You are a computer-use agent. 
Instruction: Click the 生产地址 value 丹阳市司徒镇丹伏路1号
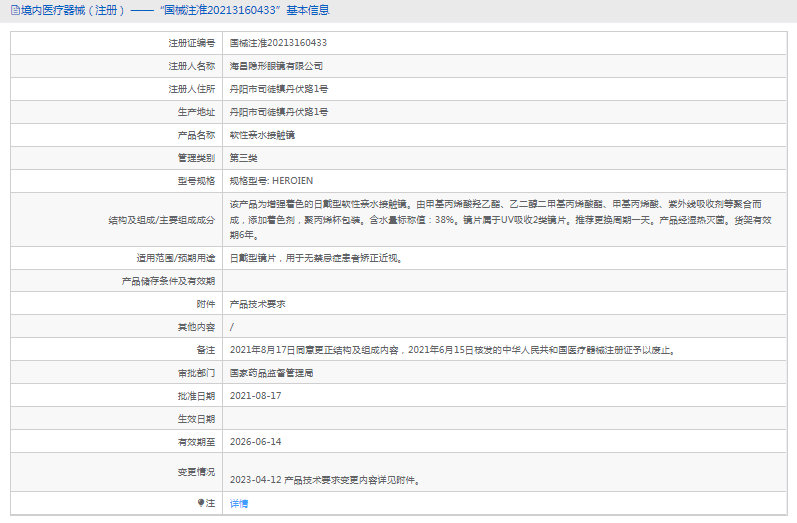click(x=279, y=112)
